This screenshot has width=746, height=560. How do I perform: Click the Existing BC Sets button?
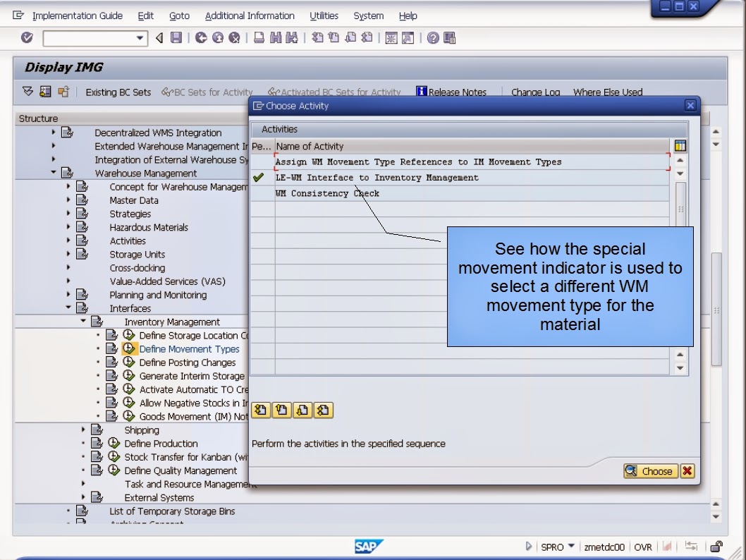click(118, 92)
